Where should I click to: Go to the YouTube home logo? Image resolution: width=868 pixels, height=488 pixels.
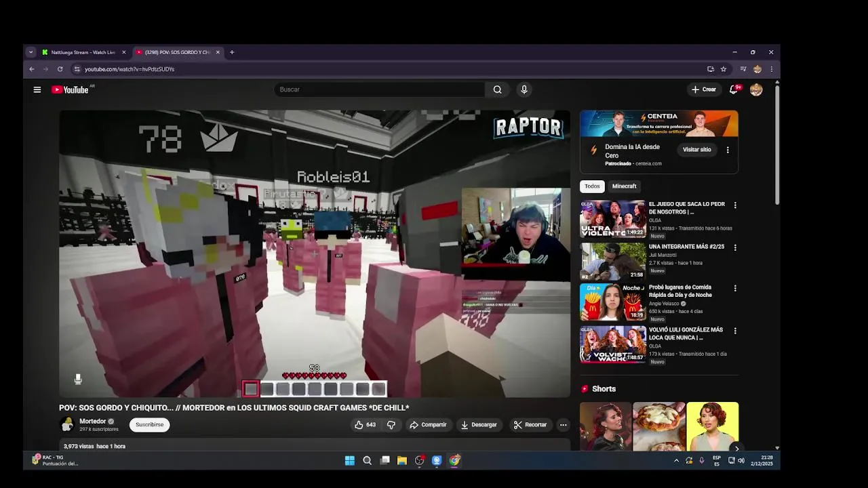click(70, 89)
